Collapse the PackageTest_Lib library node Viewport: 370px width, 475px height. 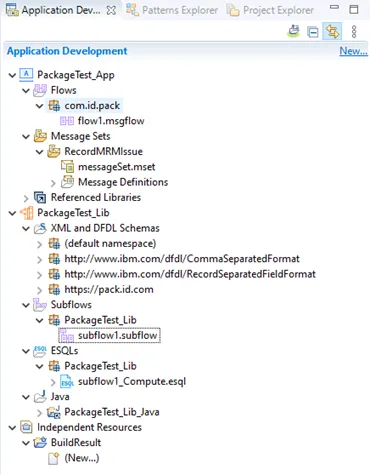coord(12,213)
